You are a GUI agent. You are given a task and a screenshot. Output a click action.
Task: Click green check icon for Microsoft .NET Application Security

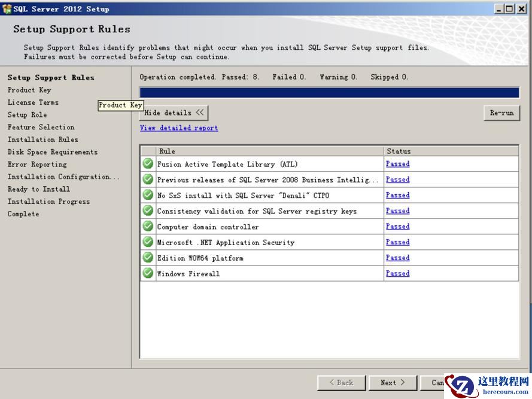click(x=148, y=243)
